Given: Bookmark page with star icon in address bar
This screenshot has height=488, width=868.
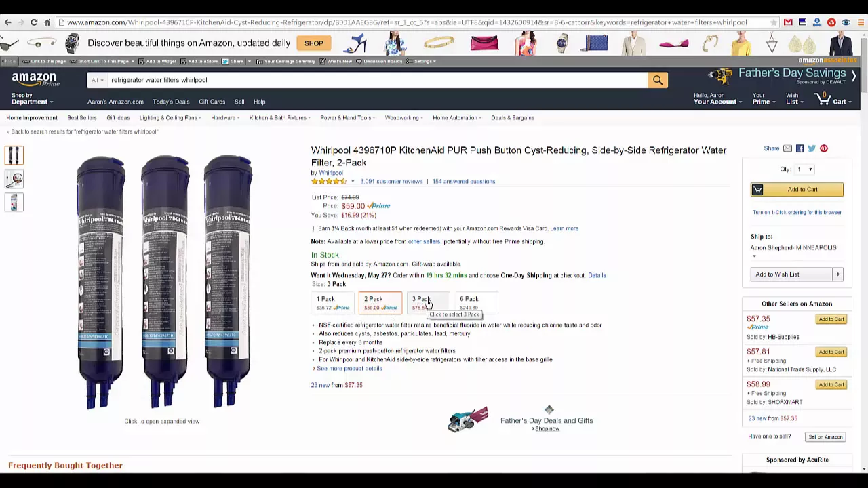Looking at the screenshot, I should [x=773, y=22].
